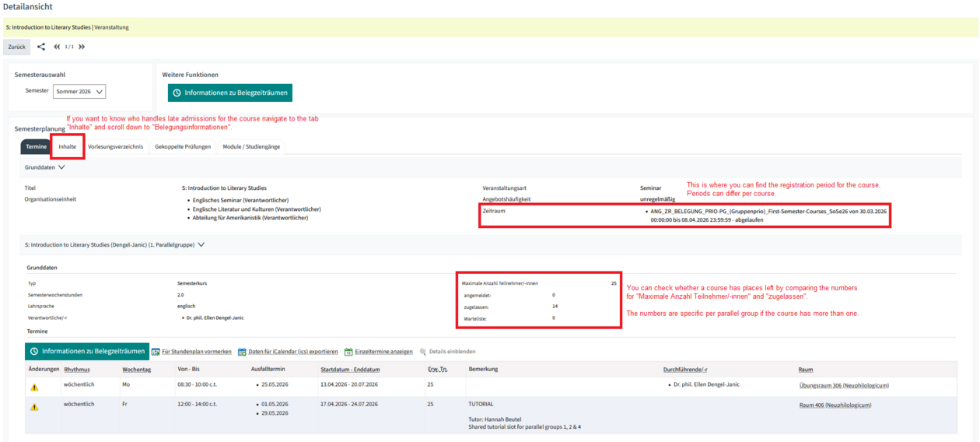This screenshot has height=442, width=980.
Task: Open the Semester Sommer 2026 dropdown
Action: point(79,92)
